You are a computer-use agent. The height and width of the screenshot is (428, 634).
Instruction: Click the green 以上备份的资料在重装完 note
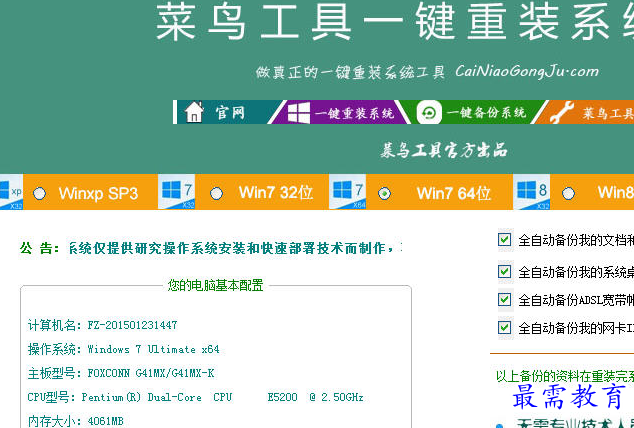coord(565,376)
